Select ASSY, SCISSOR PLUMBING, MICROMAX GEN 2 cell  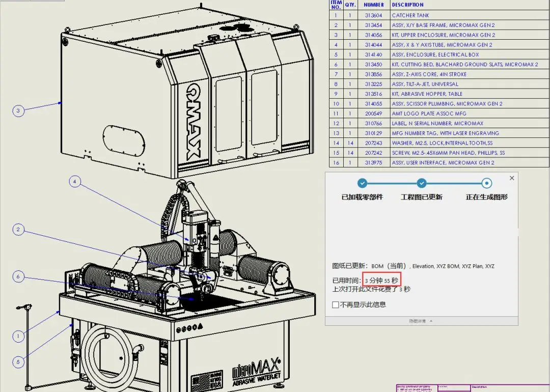coord(470,104)
